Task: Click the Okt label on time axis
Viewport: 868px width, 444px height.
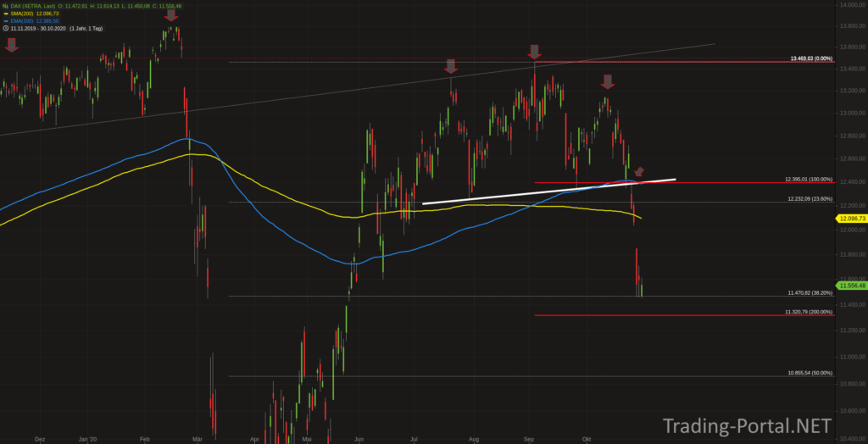Action: tap(587, 439)
